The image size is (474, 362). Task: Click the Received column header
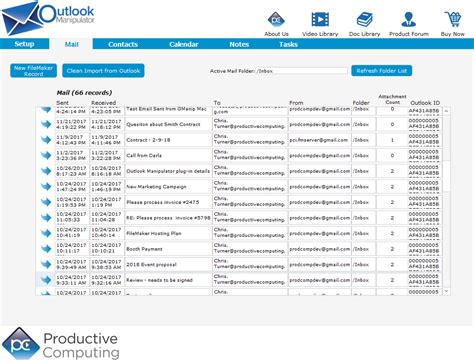click(x=104, y=103)
